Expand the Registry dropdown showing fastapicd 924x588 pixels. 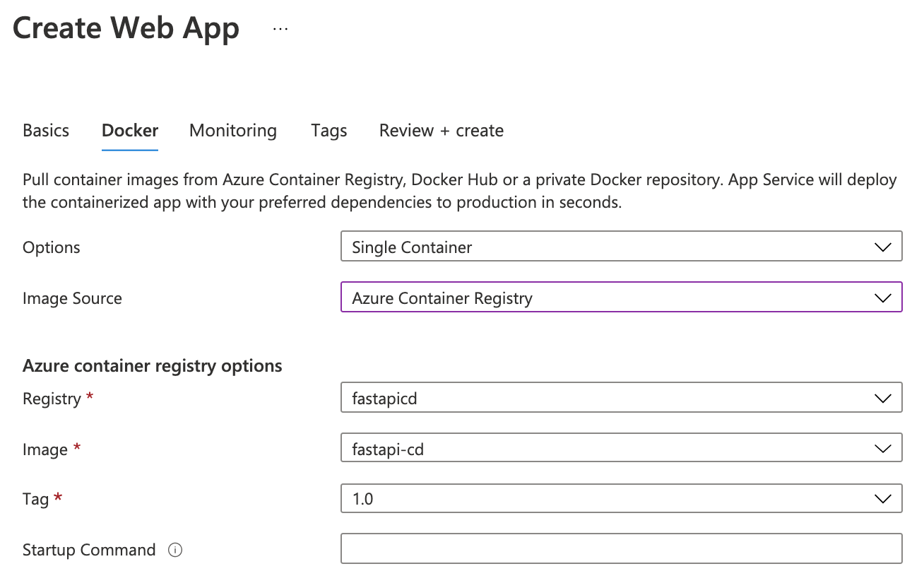(x=620, y=398)
